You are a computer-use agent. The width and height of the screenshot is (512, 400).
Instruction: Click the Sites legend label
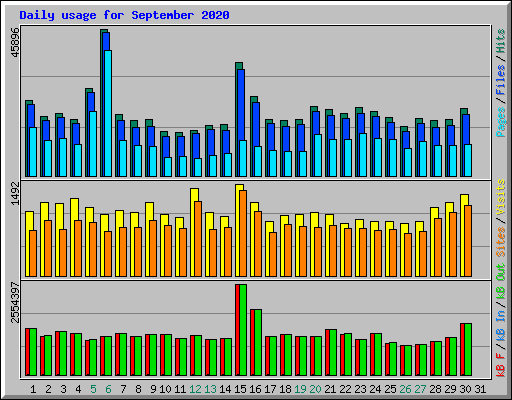tap(501, 241)
